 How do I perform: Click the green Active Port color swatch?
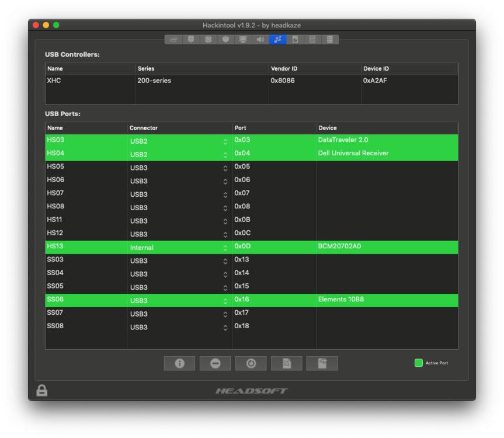(x=418, y=363)
